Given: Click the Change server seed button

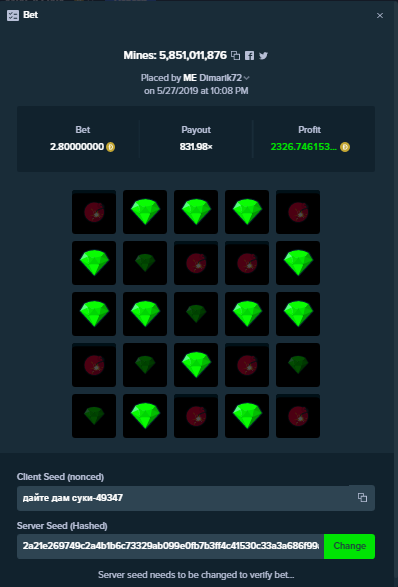Looking at the screenshot, I should pos(349,546).
